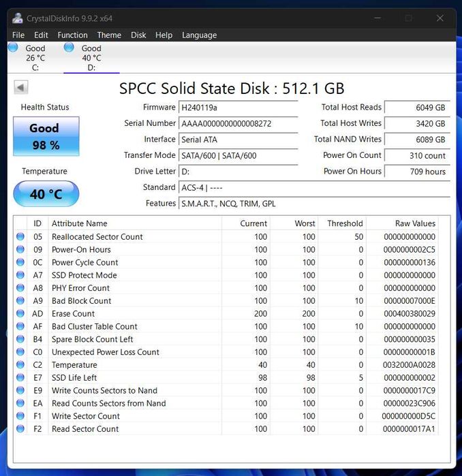Click the disk title SPCC Solid State Disk
The image size is (462, 476).
(232, 89)
